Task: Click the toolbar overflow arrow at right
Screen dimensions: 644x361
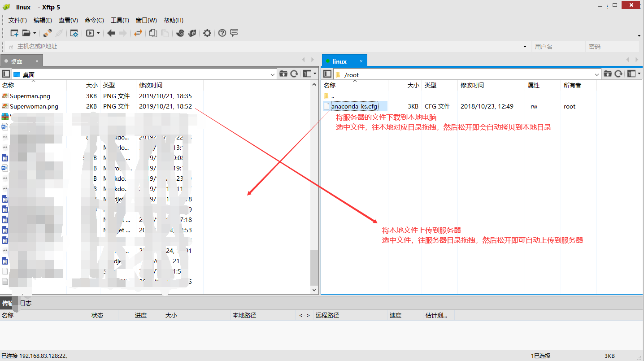Action: 639,35
